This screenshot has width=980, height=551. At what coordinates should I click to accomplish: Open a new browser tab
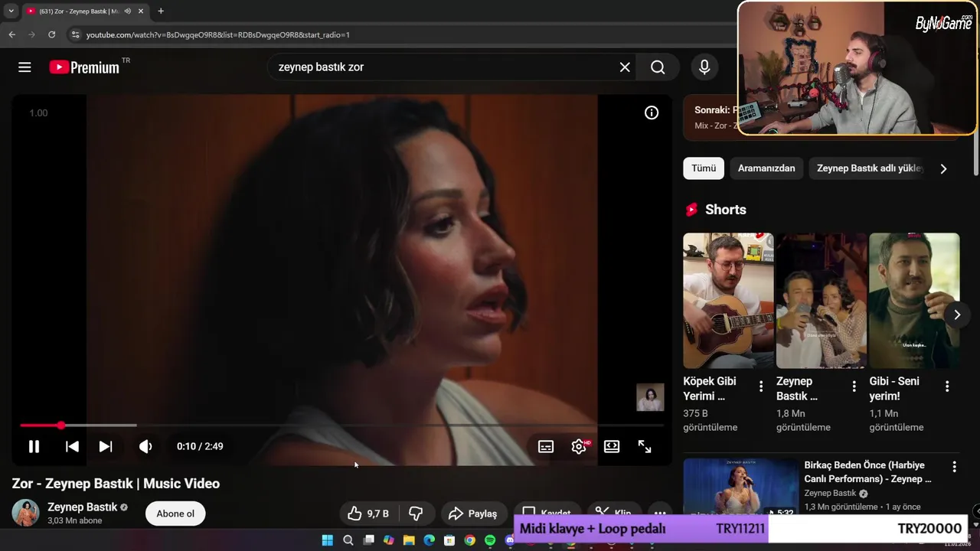pyautogui.click(x=161, y=11)
